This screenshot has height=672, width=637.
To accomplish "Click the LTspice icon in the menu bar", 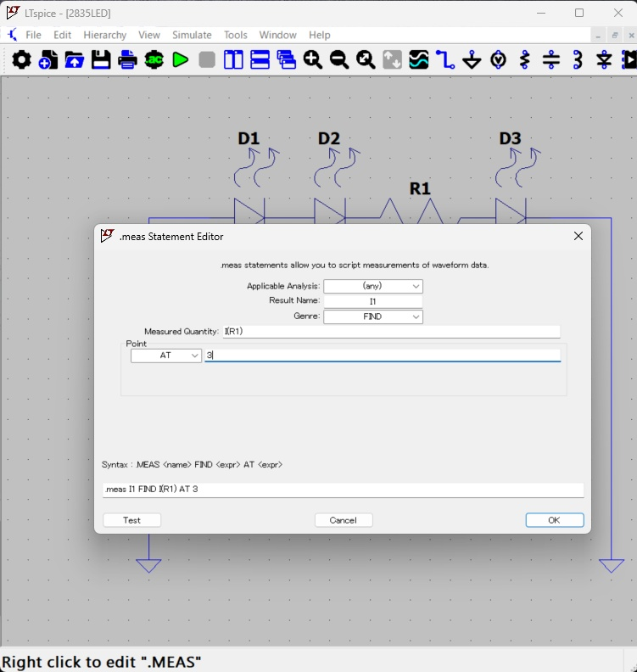I will pos(13,35).
